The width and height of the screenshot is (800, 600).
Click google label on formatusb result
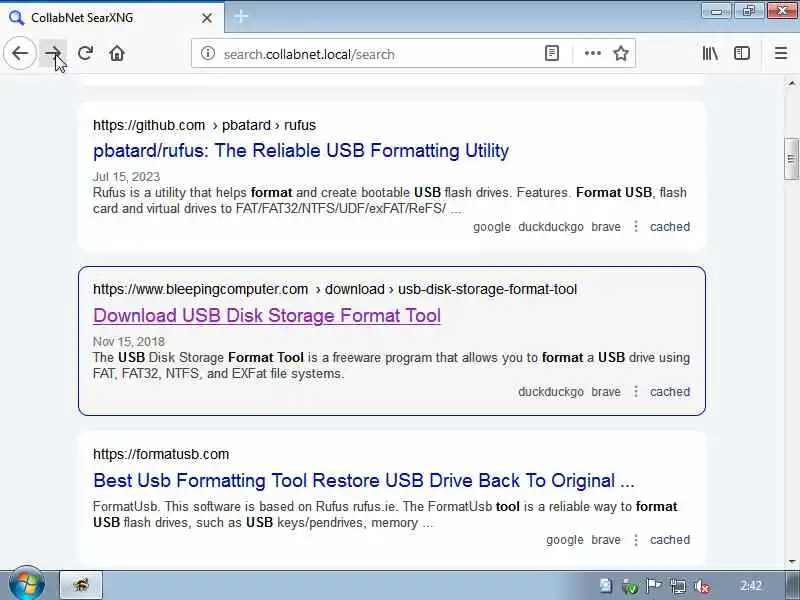pos(564,540)
